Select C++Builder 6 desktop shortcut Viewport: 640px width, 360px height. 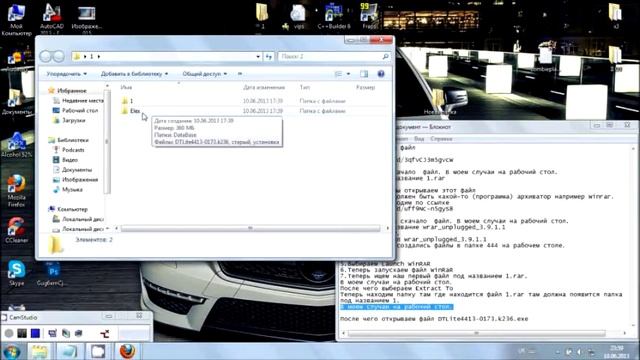334,16
